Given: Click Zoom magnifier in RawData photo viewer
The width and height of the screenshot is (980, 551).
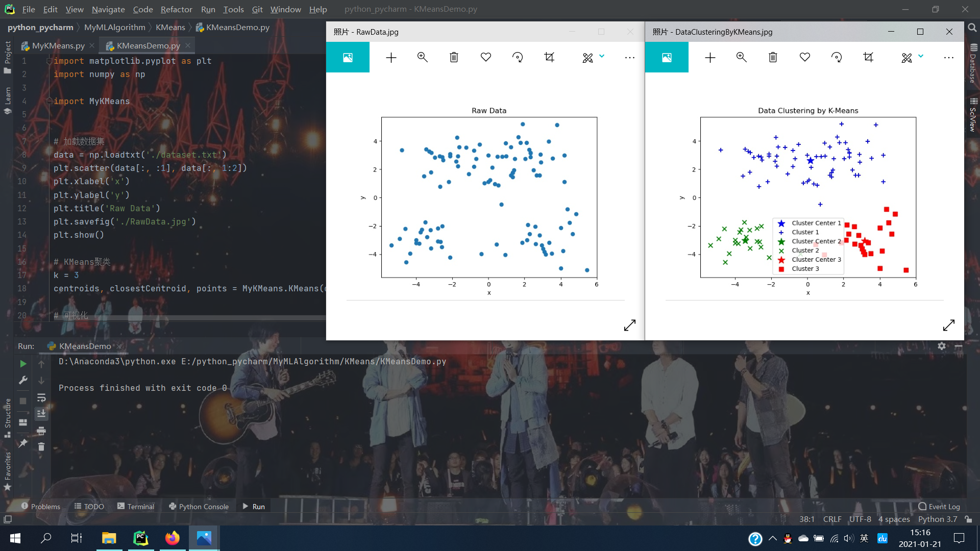Looking at the screenshot, I should (x=422, y=57).
